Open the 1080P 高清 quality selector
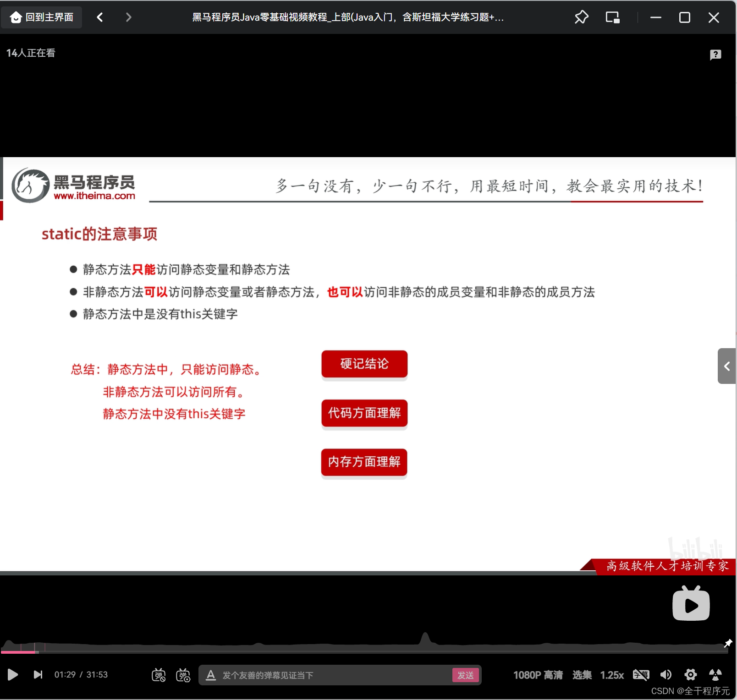Screen dimensions: 737x700 coord(538,674)
